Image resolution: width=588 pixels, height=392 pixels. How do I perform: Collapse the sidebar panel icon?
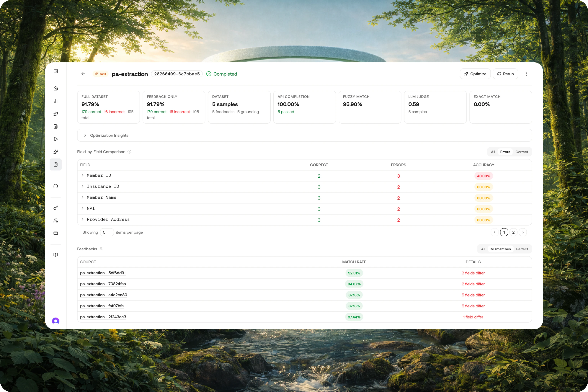click(x=56, y=71)
